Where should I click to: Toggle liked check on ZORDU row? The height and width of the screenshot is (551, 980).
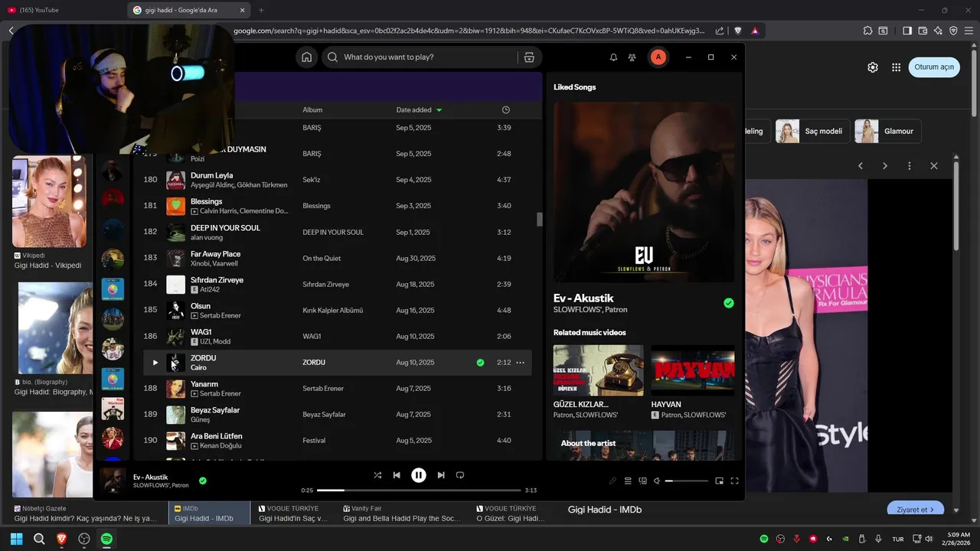coord(480,363)
